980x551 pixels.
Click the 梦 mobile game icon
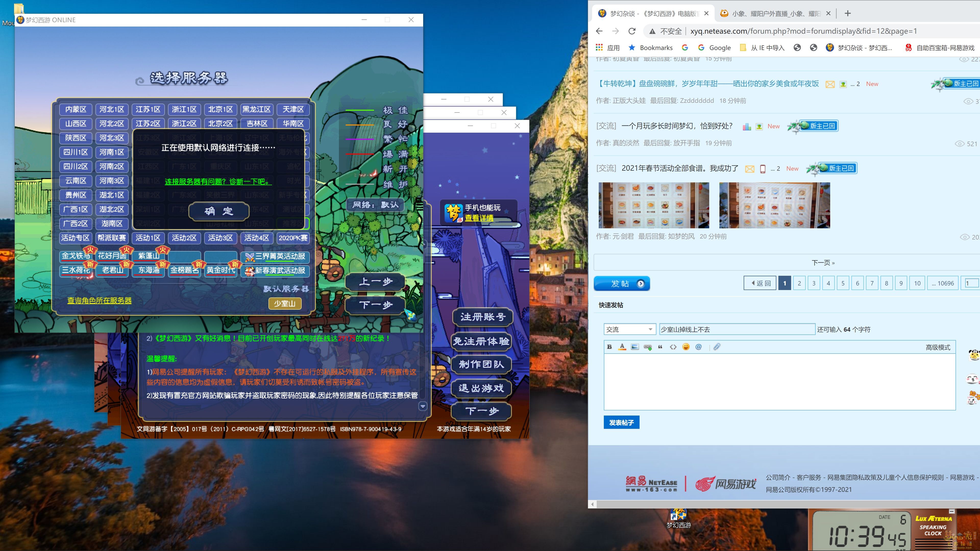454,213
